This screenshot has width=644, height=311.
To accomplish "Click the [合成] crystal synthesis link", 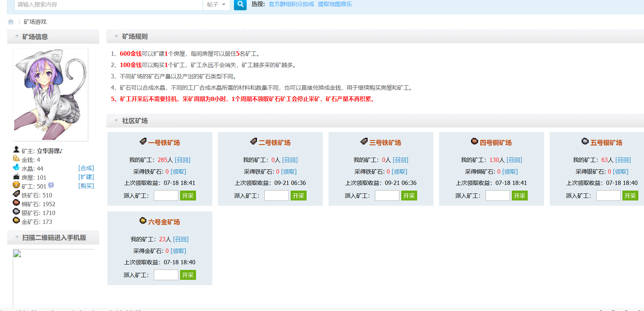I will point(86,168).
